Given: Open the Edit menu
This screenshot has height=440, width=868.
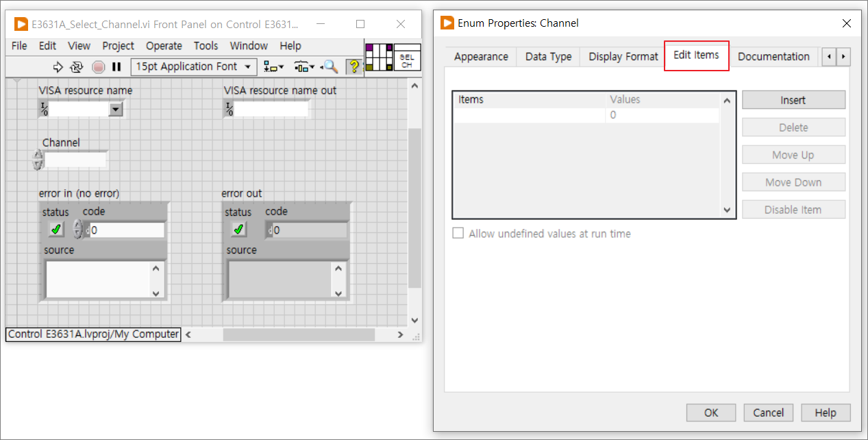Looking at the screenshot, I should pyautogui.click(x=47, y=46).
